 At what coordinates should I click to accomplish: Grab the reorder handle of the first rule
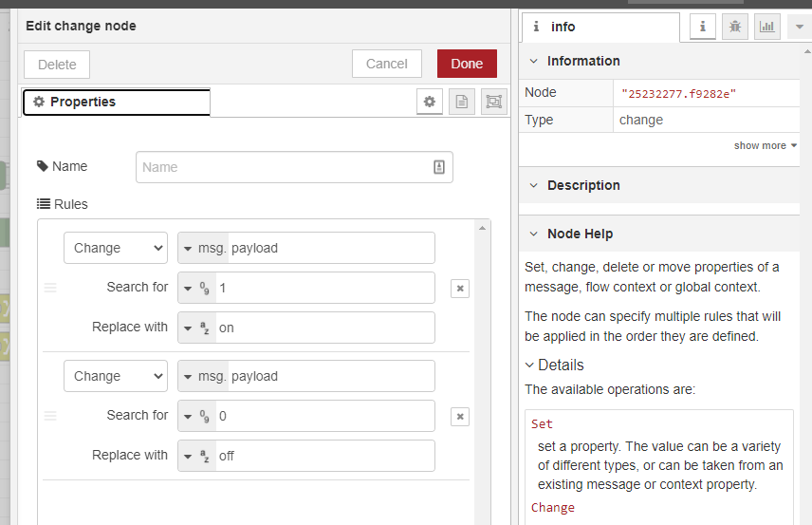[50, 288]
